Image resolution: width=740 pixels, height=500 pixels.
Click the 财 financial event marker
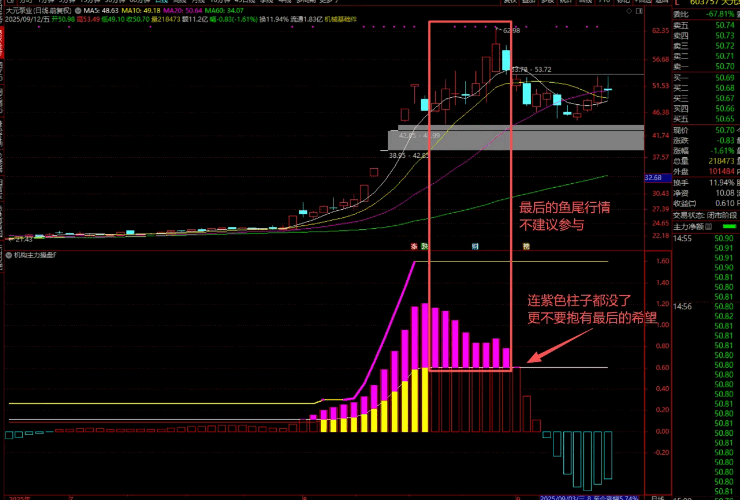pos(476,245)
